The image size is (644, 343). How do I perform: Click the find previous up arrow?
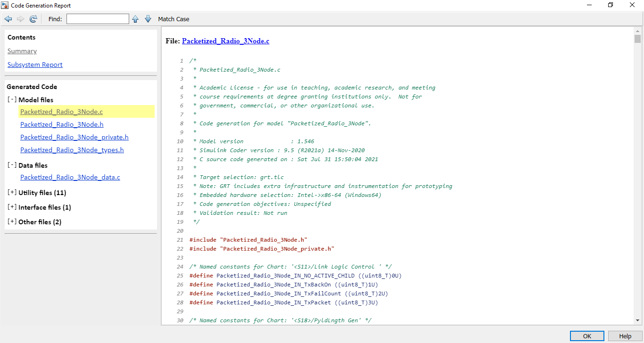tap(135, 19)
